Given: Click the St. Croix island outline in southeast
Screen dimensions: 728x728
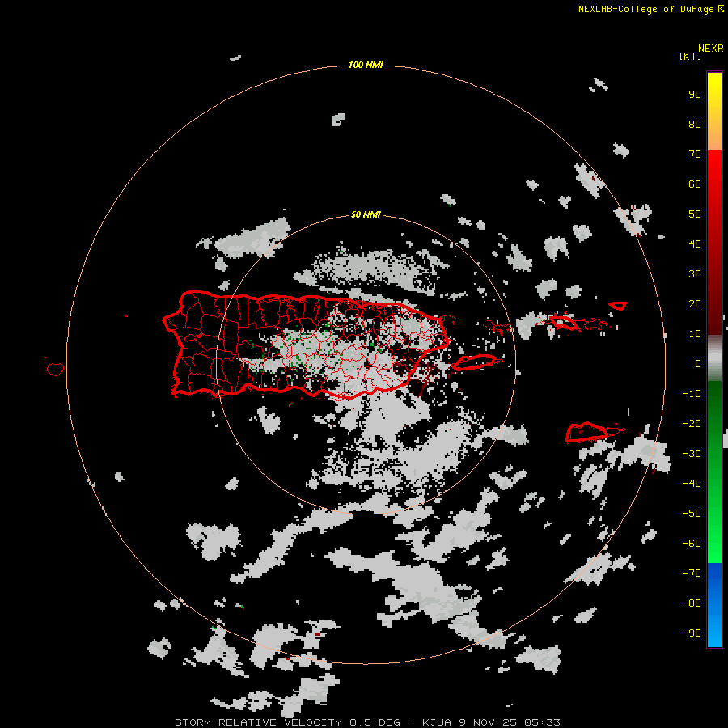Looking at the screenshot, I should [587, 432].
